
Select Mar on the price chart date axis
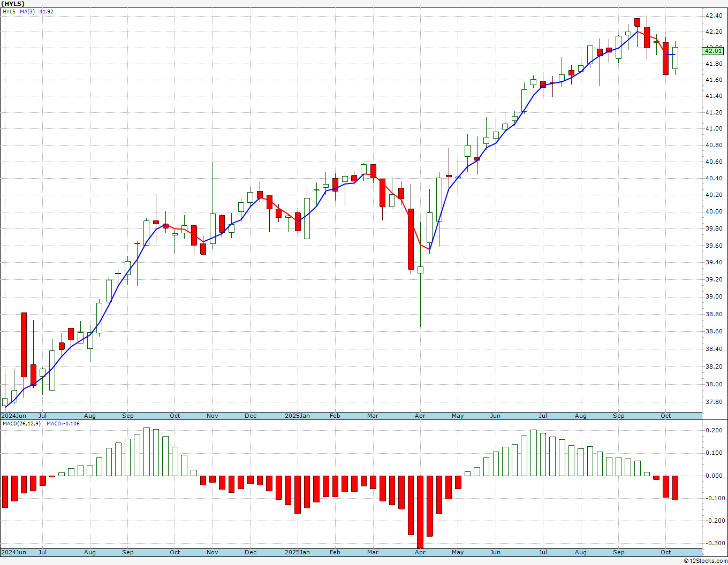pos(373,416)
